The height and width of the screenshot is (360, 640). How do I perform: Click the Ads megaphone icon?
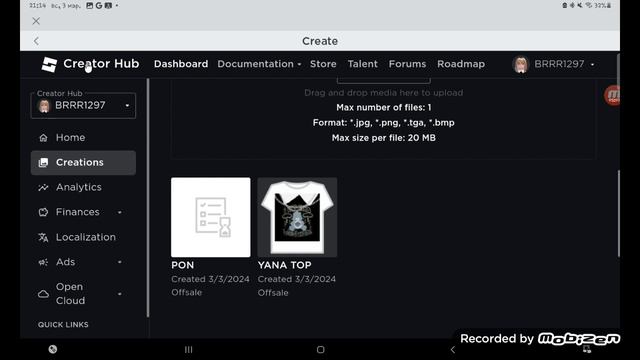click(x=43, y=262)
